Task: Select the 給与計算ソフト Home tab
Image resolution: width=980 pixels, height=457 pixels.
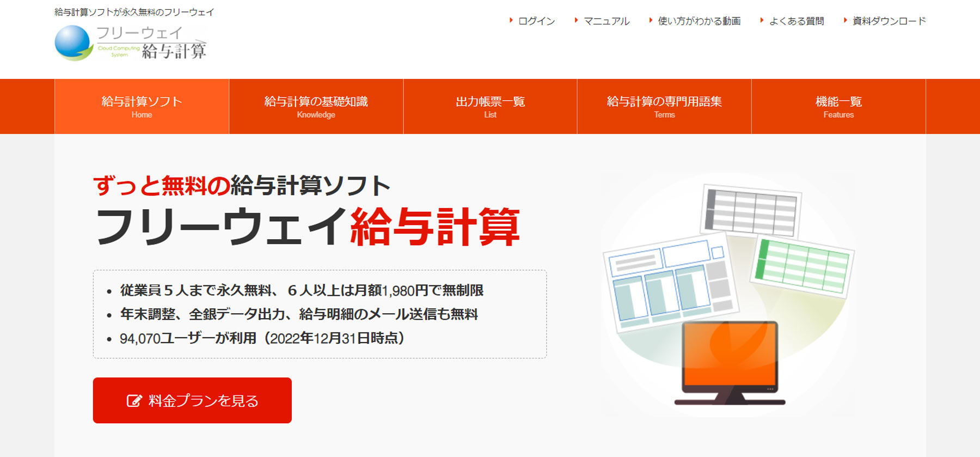Action: (142, 106)
